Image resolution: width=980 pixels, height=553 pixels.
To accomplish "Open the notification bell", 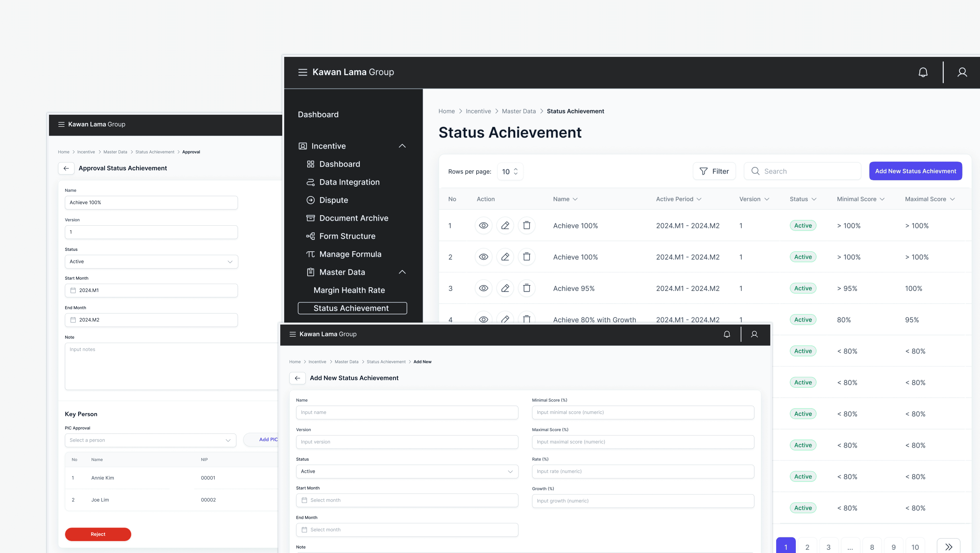I will click(x=923, y=72).
